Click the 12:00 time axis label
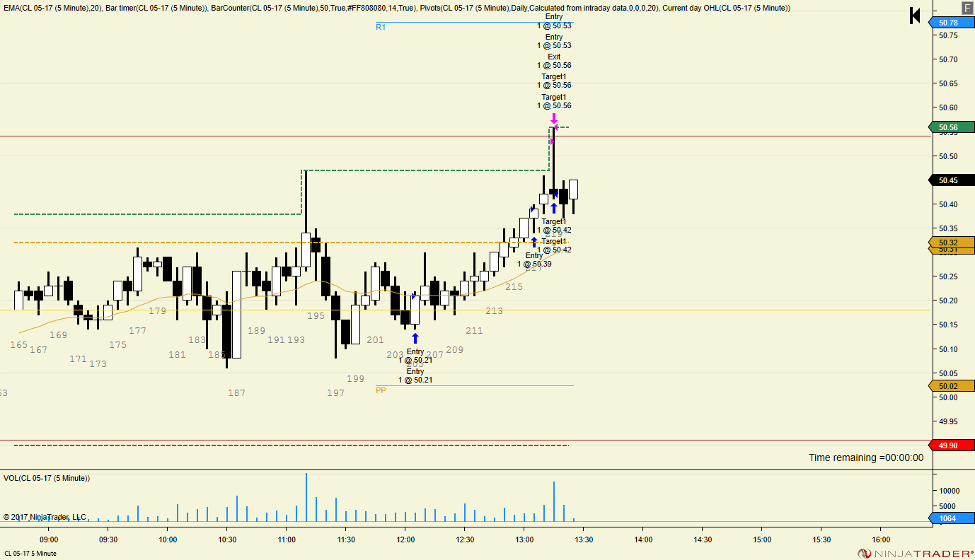975x560 pixels. (405, 539)
